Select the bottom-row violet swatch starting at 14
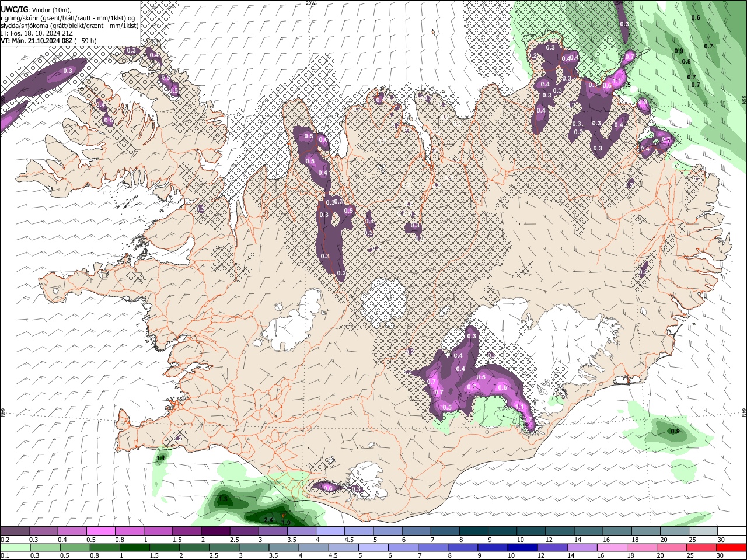 582,547
